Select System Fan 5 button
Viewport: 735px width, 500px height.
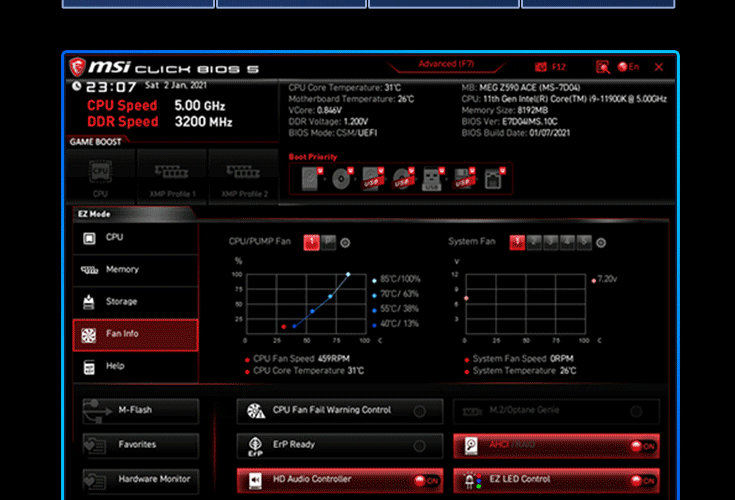[584, 242]
